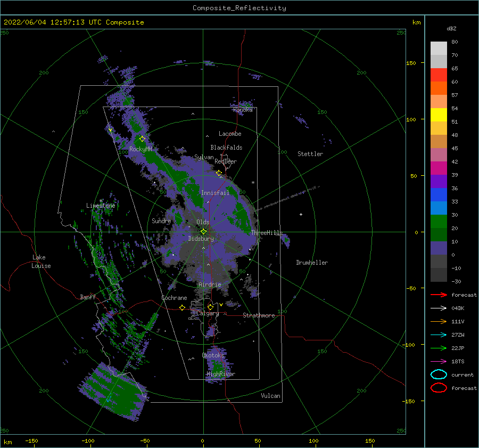Screen dimensions: 479x448
Task: Click the Limestone label
Action: click(x=101, y=206)
